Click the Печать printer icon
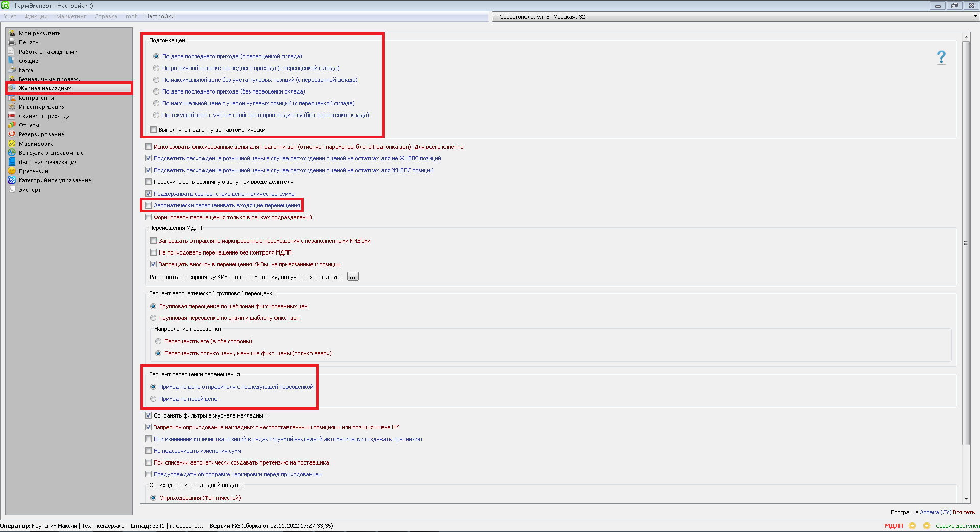 12,42
